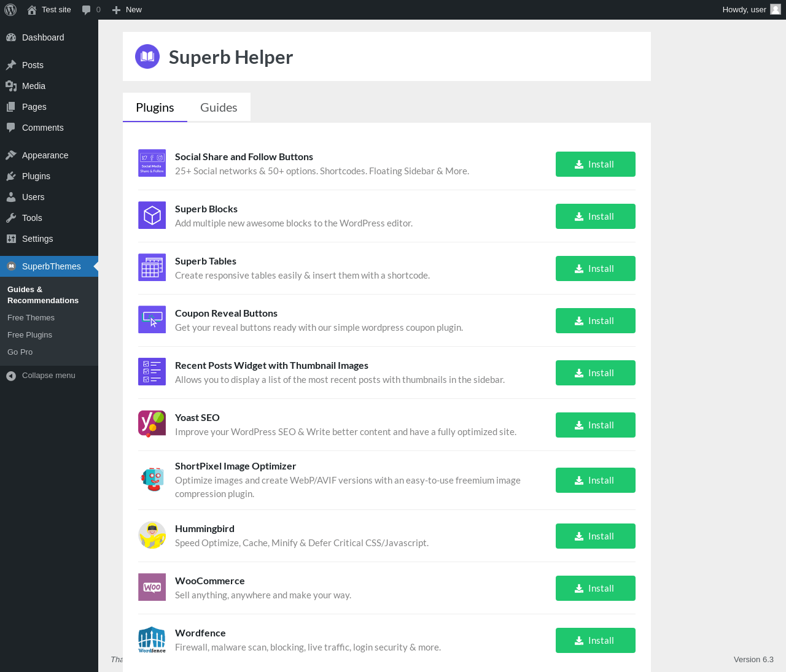Image resolution: width=786 pixels, height=672 pixels.
Task: Open the Settings menu
Action: click(x=49, y=239)
